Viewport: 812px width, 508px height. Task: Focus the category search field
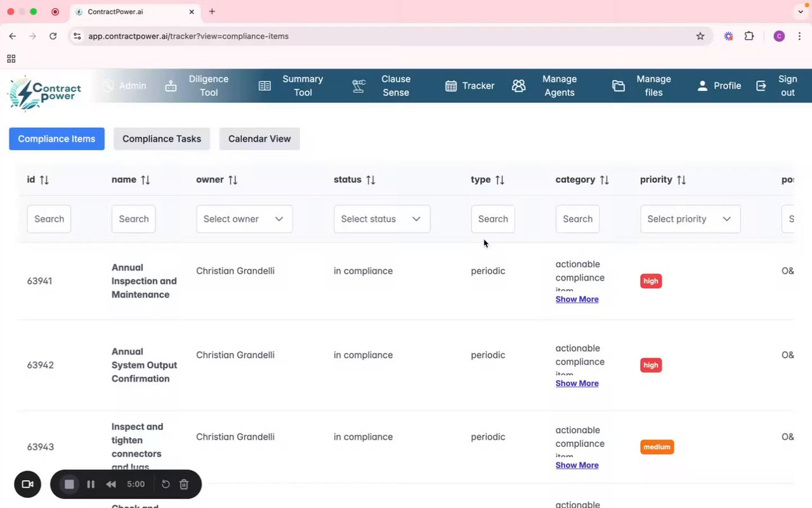(577, 219)
